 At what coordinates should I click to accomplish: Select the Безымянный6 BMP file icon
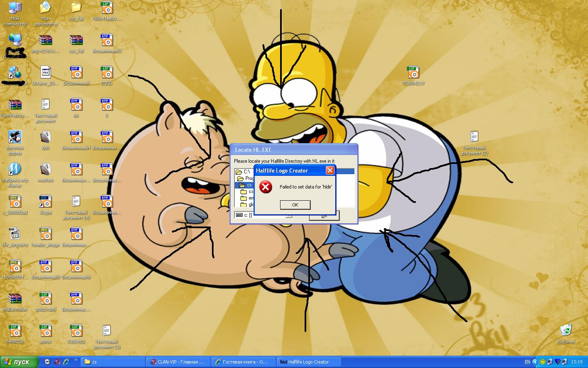[76, 270]
